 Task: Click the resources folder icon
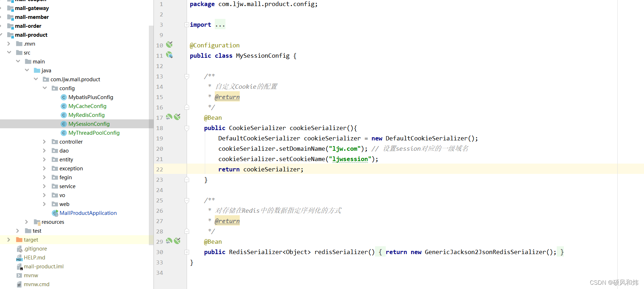(37, 222)
